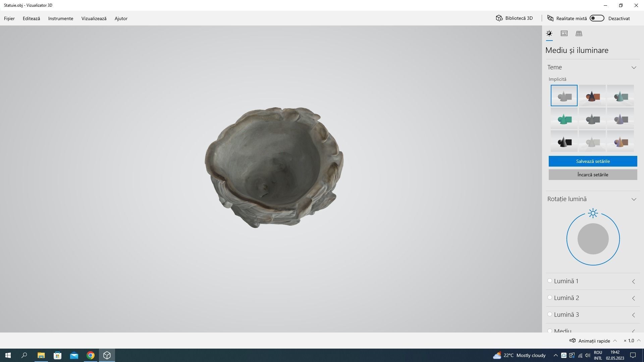
Task: Select the teal green theme thumbnail
Action: [564, 119]
